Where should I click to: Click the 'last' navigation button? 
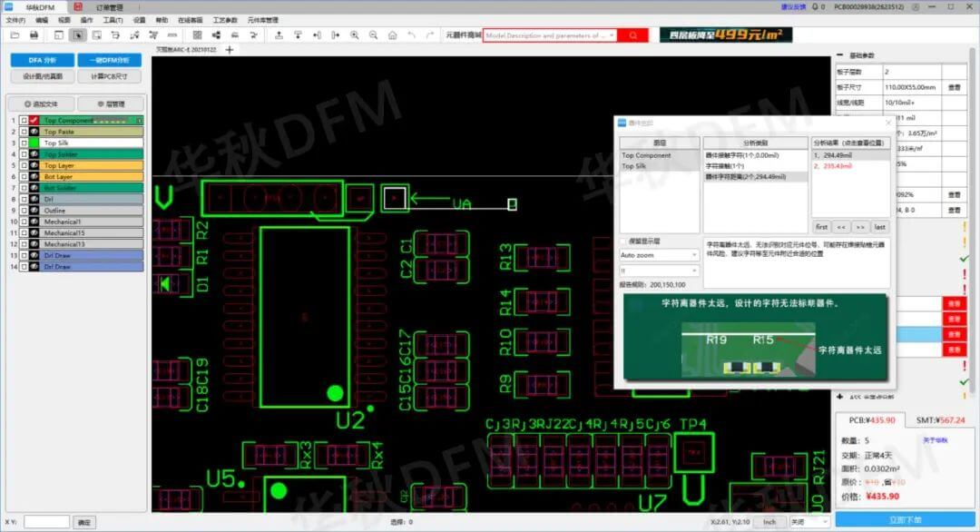click(879, 227)
